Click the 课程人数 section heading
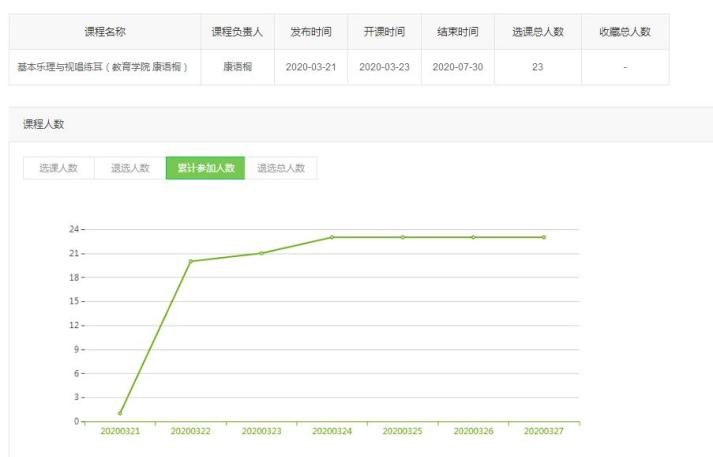 point(44,124)
